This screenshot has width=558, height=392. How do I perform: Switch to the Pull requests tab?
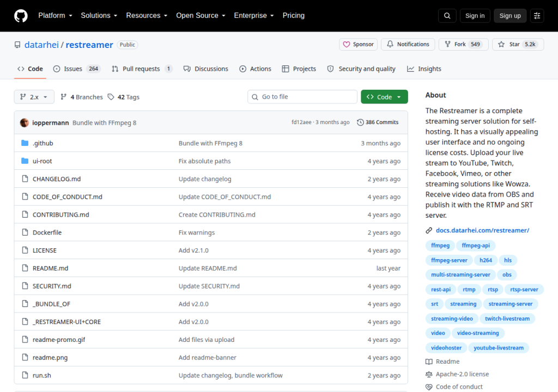142,69
